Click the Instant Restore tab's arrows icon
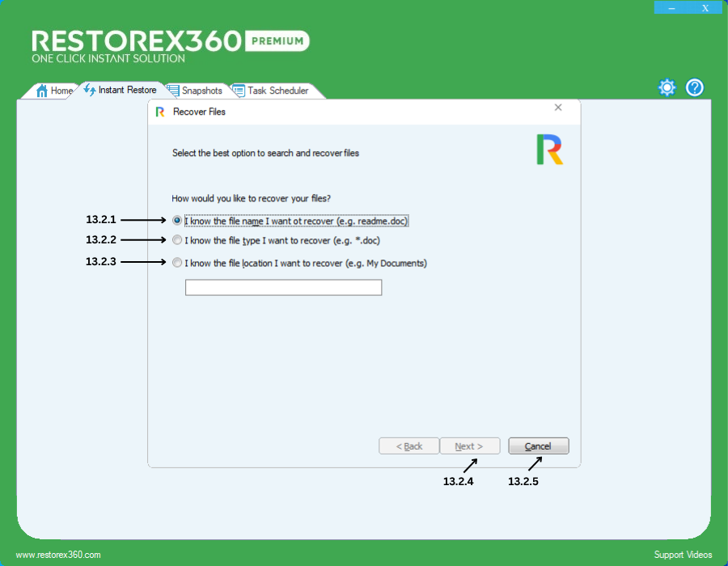The width and height of the screenshot is (728, 566). click(x=89, y=90)
